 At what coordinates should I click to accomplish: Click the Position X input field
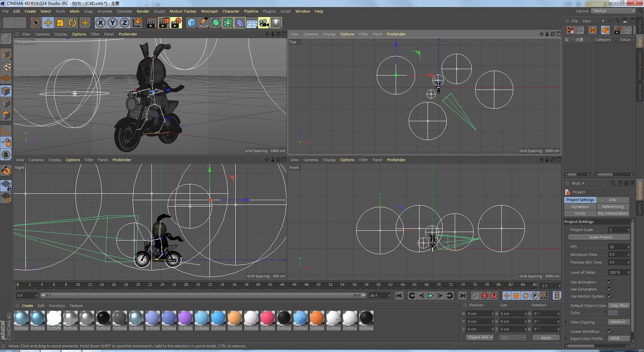480,314
